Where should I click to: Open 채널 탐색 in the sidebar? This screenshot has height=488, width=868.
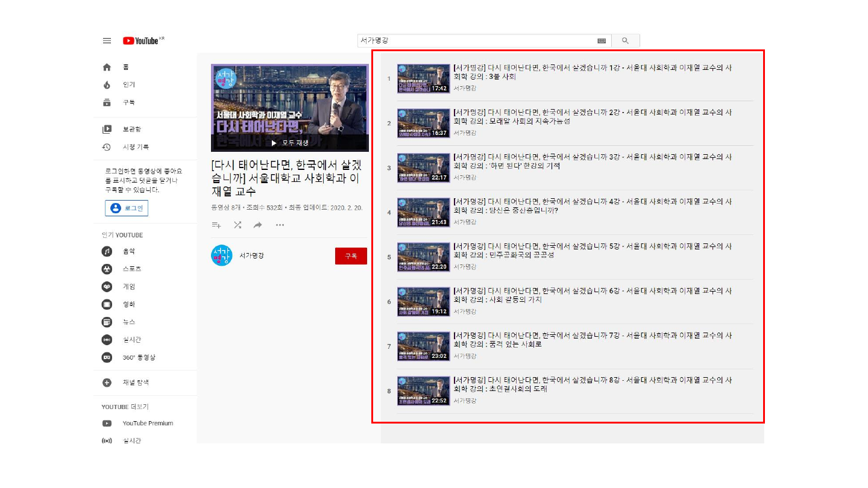coord(136,383)
